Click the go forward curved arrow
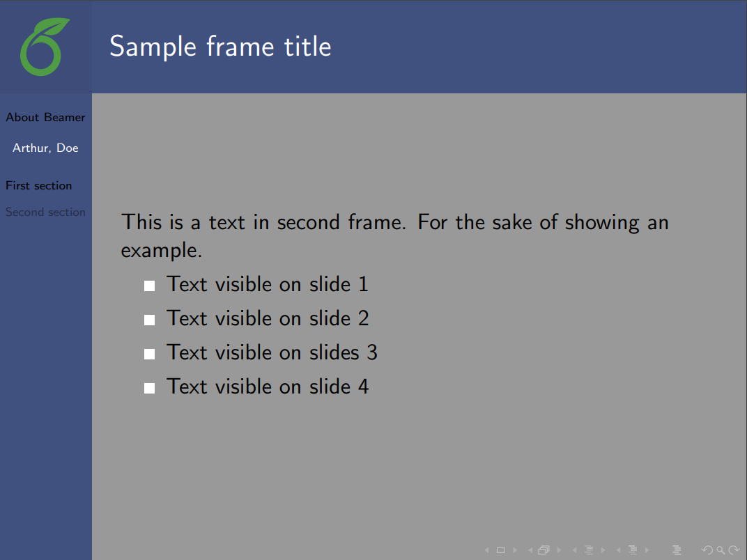 tap(734, 550)
